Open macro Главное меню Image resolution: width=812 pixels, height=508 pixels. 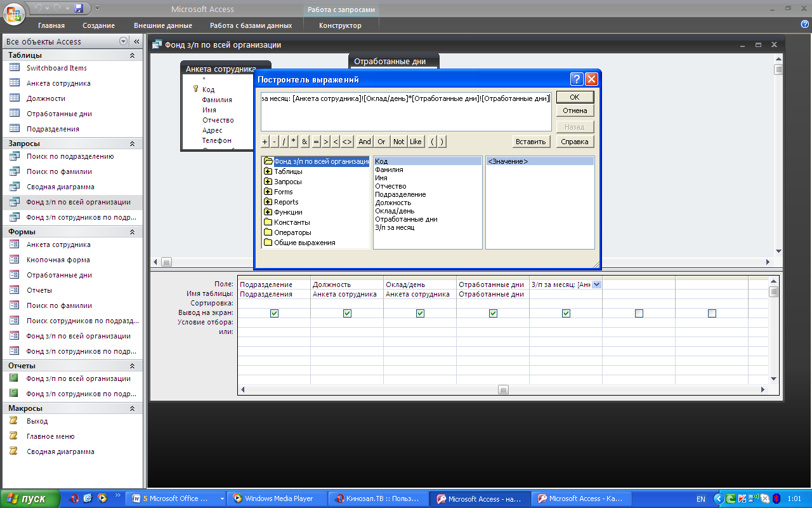(51, 436)
